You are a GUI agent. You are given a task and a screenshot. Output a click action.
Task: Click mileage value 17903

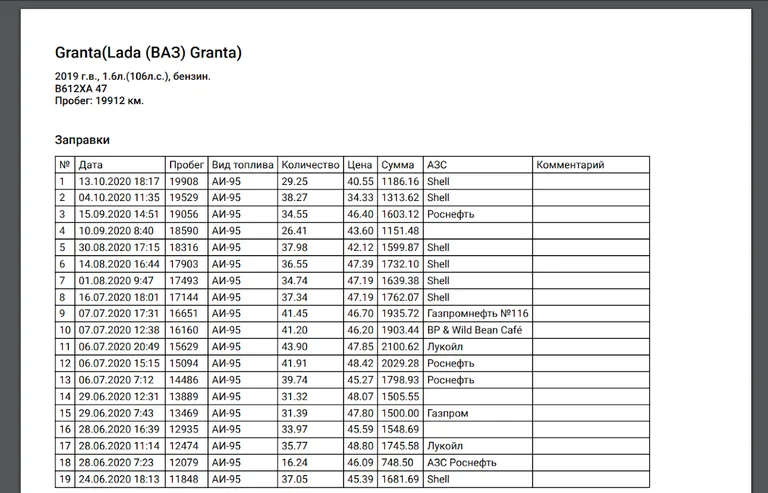coord(184,264)
